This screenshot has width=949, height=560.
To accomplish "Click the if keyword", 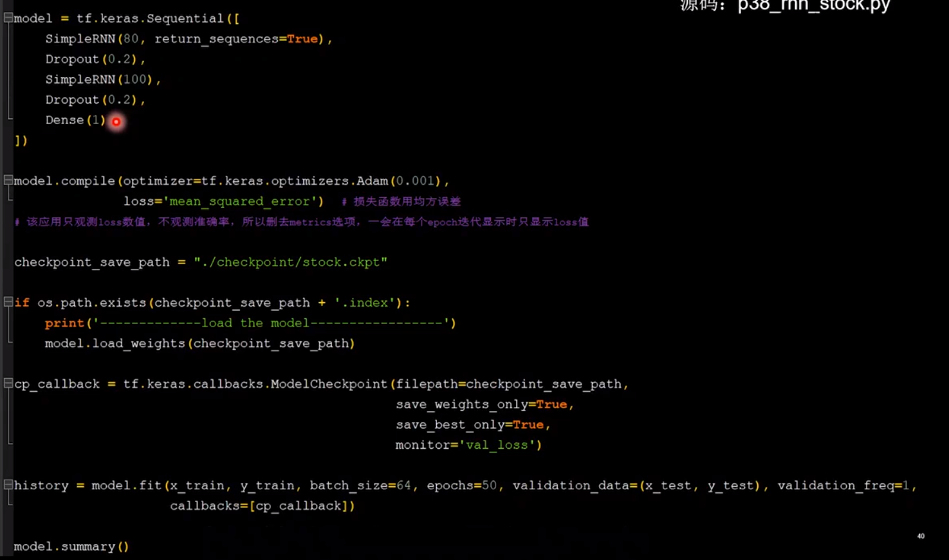I will pos(22,303).
